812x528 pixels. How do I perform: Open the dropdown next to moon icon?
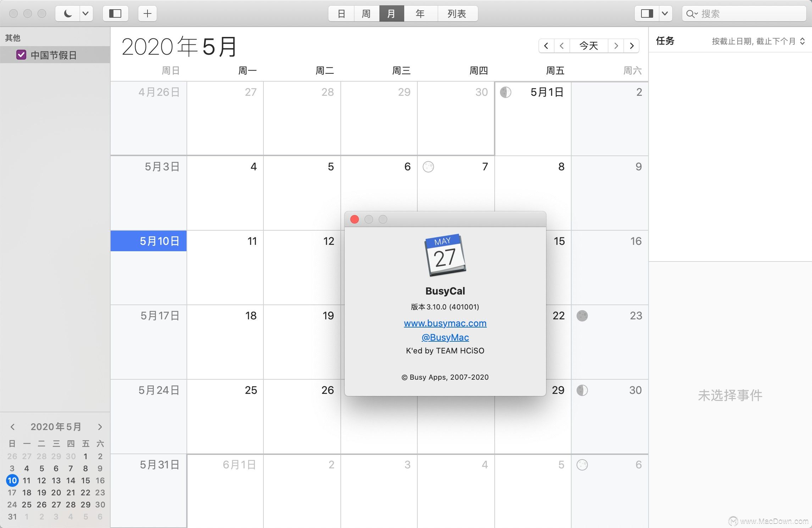click(x=86, y=13)
